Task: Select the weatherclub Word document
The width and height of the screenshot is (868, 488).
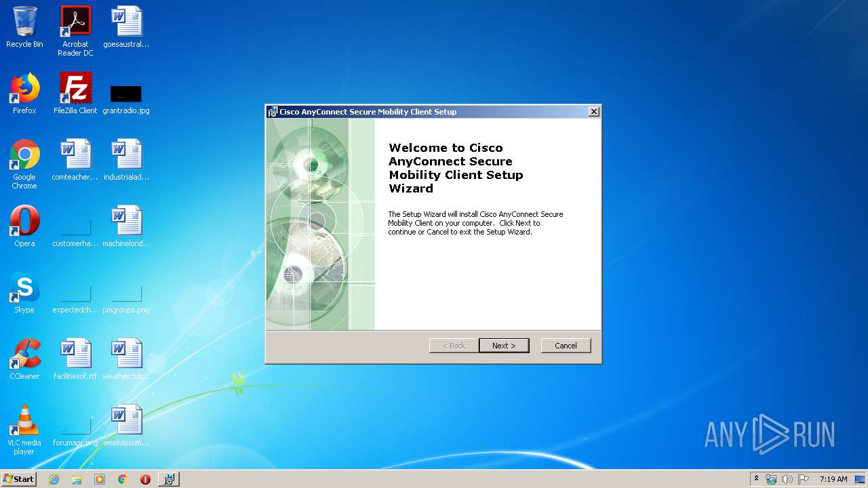Action: pos(127,359)
